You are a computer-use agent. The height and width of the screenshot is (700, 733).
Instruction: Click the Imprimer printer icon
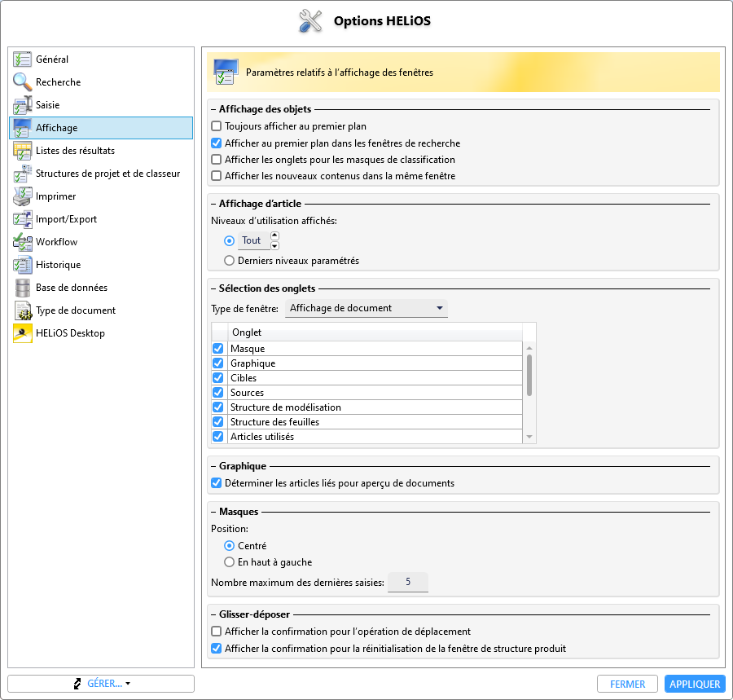23,196
